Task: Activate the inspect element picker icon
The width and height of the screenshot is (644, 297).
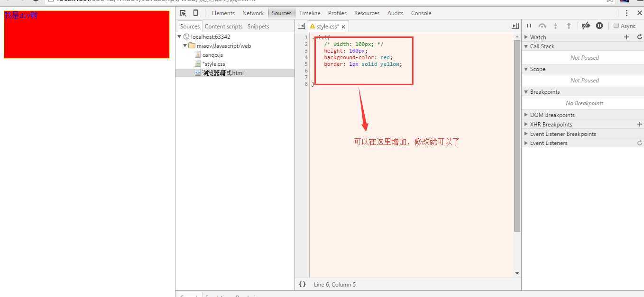Action: [x=183, y=13]
